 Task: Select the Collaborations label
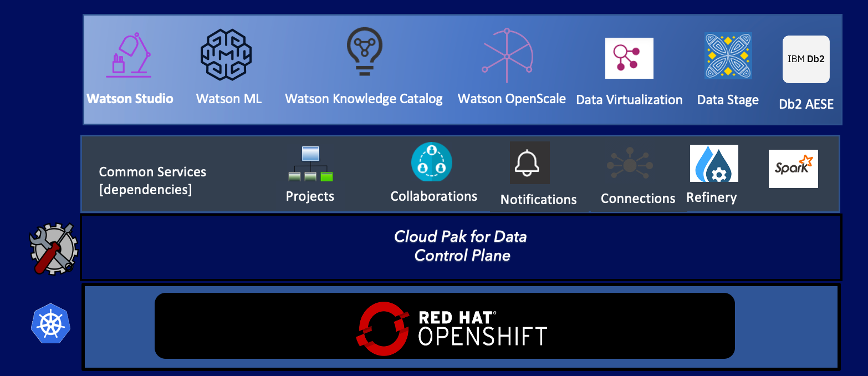click(x=433, y=196)
